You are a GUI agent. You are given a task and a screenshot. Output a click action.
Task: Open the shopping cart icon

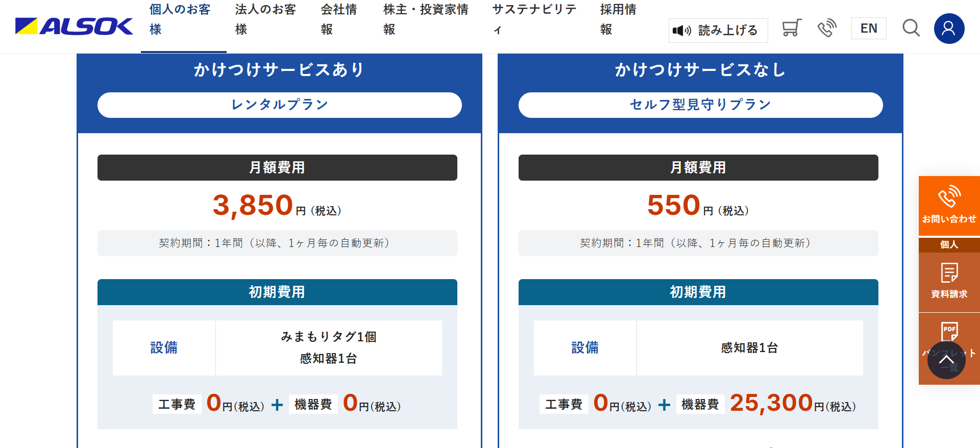(x=791, y=29)
